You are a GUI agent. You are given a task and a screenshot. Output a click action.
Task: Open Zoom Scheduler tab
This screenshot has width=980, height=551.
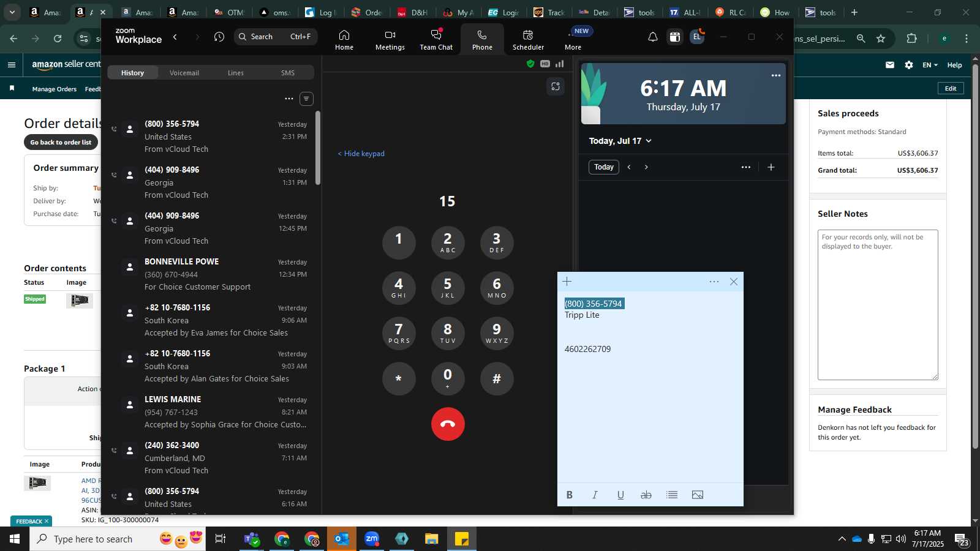click(x=528, y=40)
